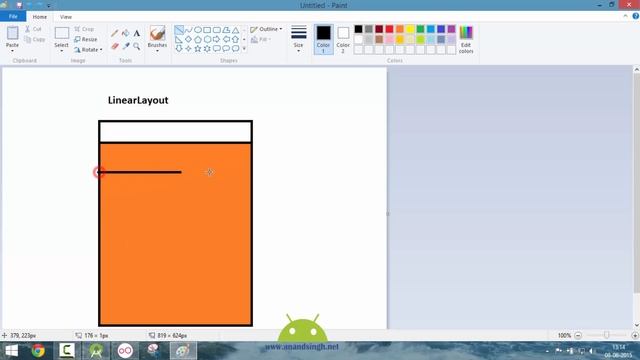This screenshot has width=640, height=360.
Task: Choose the Five-point star shape
Action: tap(198, 49)
